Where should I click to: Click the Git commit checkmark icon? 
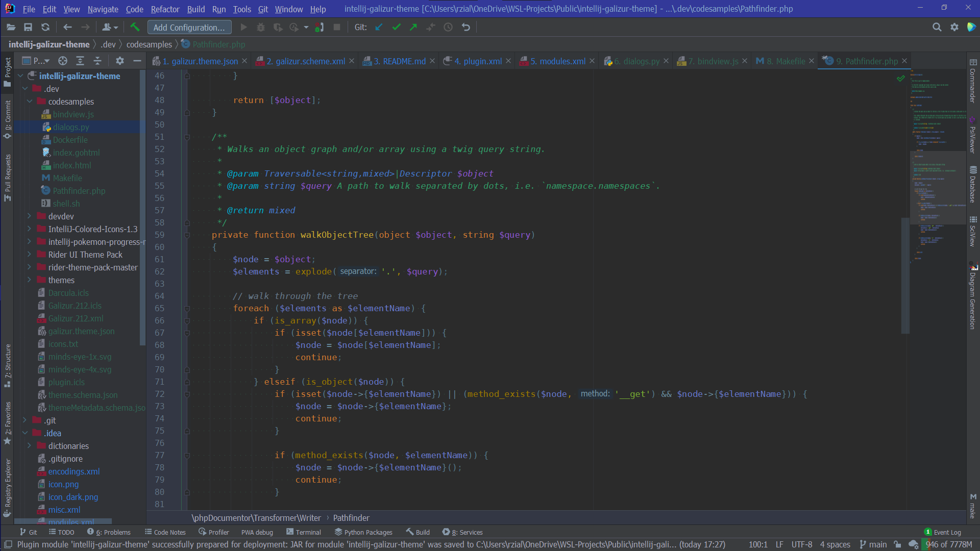[396, 28]
